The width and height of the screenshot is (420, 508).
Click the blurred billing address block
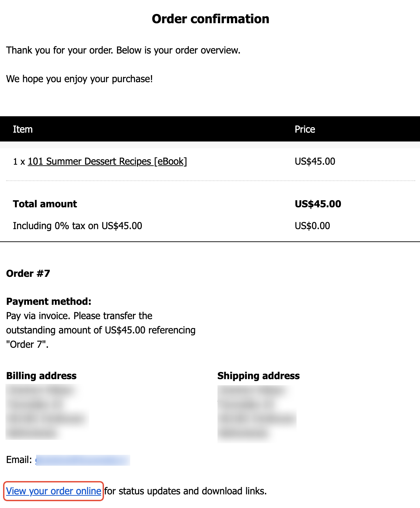(46, 412)
